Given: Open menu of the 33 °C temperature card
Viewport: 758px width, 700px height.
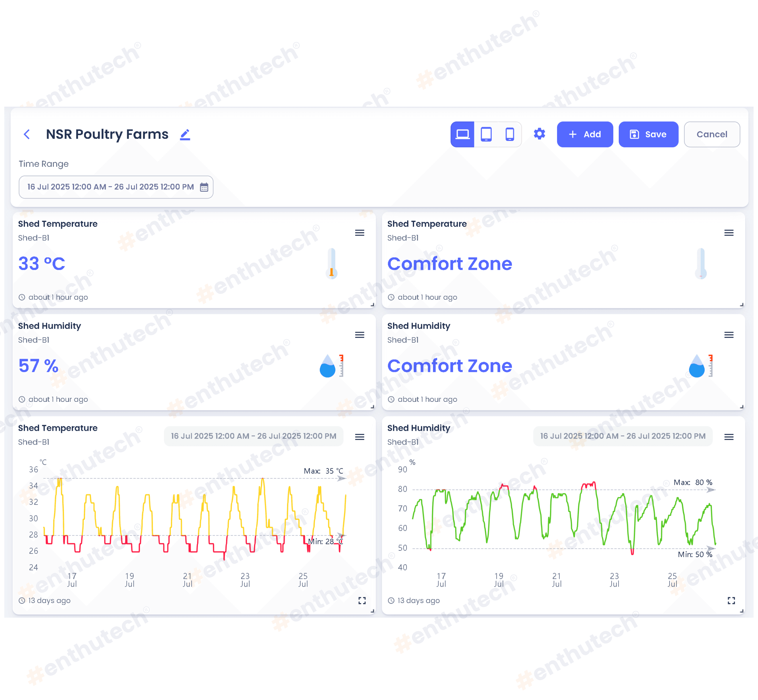Looking at the screenshot, I should tap(360, 232).
